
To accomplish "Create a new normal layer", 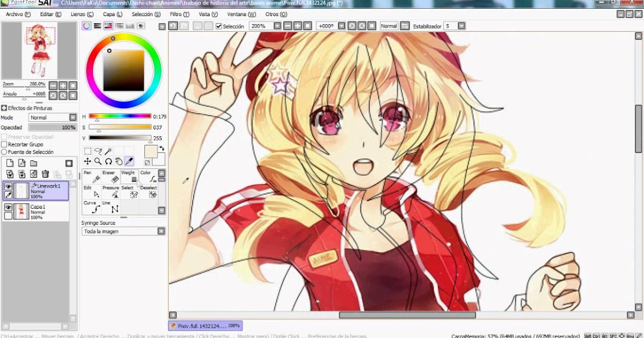I will coord(10,163).
